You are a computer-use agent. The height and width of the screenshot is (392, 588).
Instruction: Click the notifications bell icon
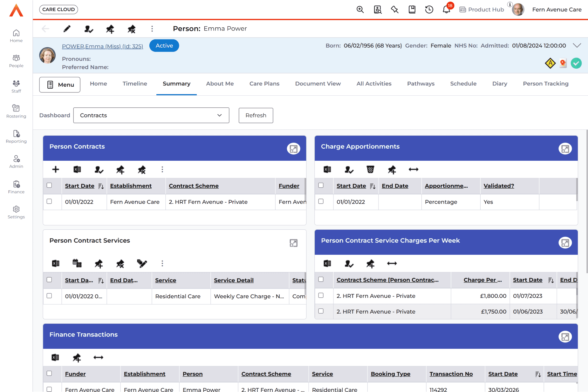point(446,10)
